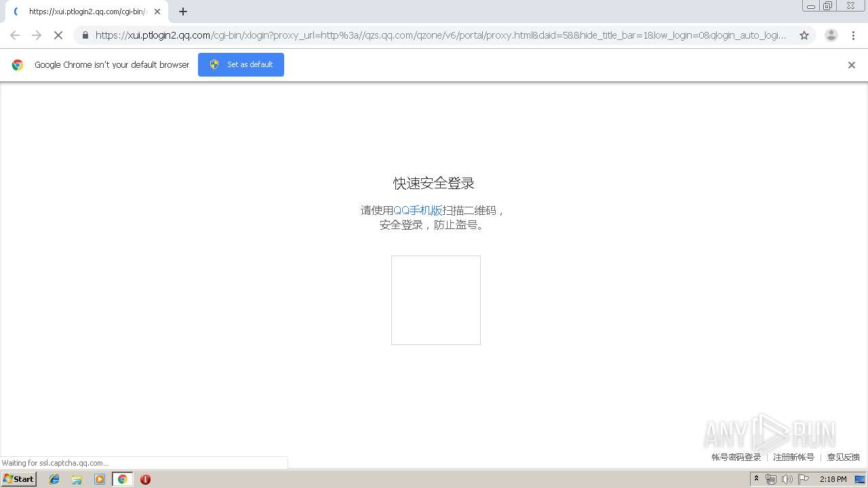Click the 安全登录，防止盗号 text
Screen dimensions: 868x488
(x=433, y=225)
